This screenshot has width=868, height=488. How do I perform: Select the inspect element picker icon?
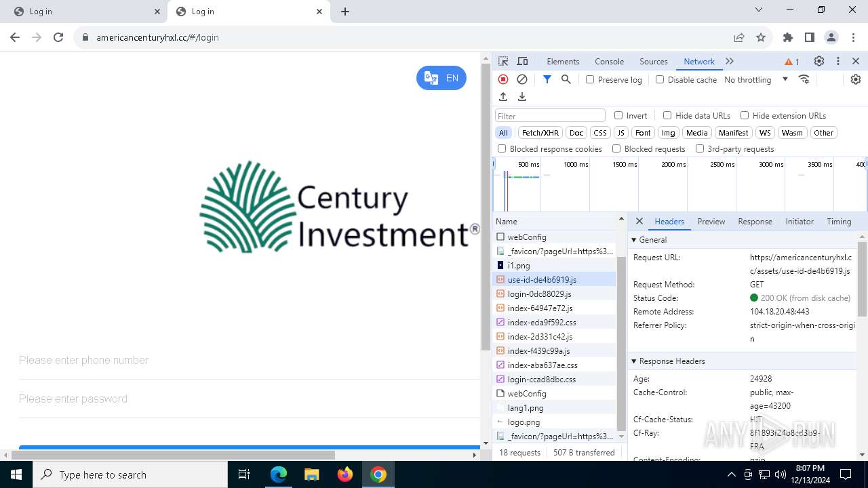(503, 61)
